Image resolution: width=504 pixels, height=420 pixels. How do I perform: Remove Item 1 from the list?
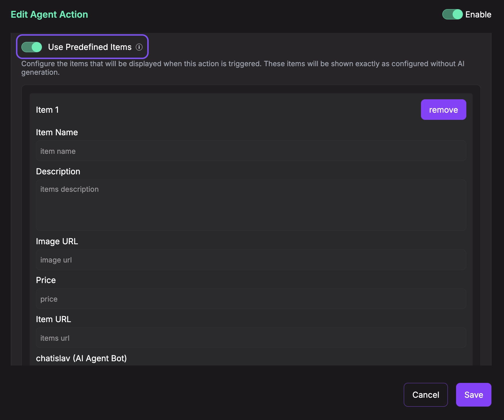pos(443,109)
